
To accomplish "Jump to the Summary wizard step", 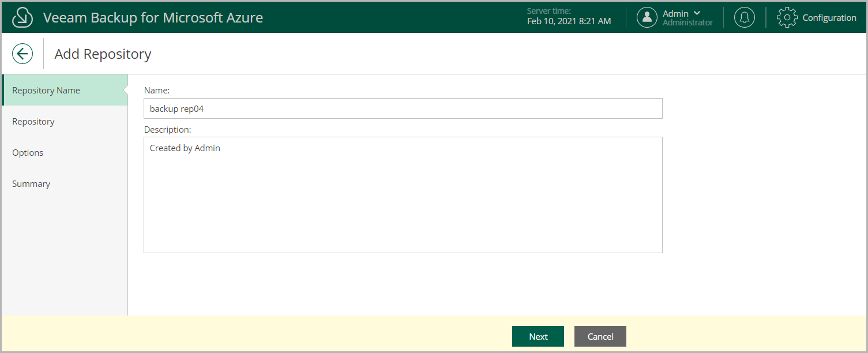I will pos(65,183).
